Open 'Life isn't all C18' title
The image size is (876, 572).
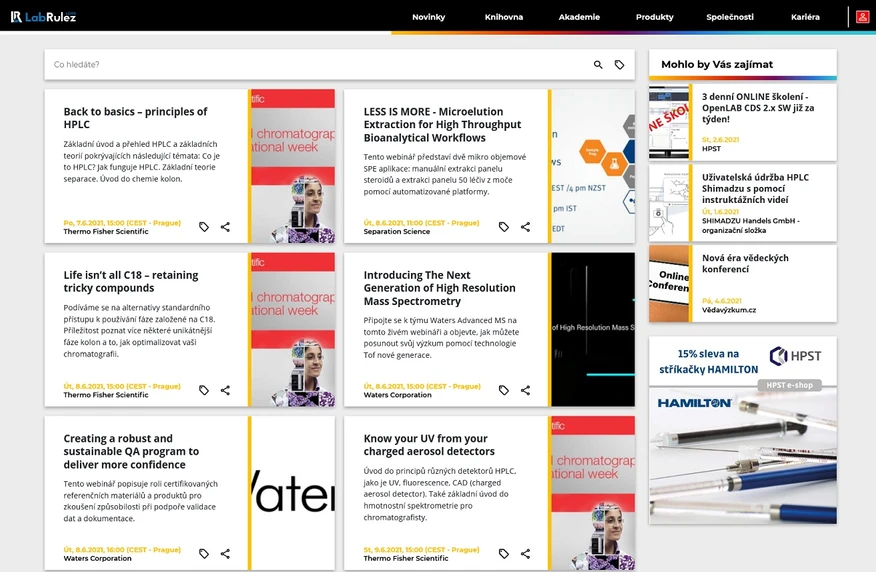pos(131,282)
